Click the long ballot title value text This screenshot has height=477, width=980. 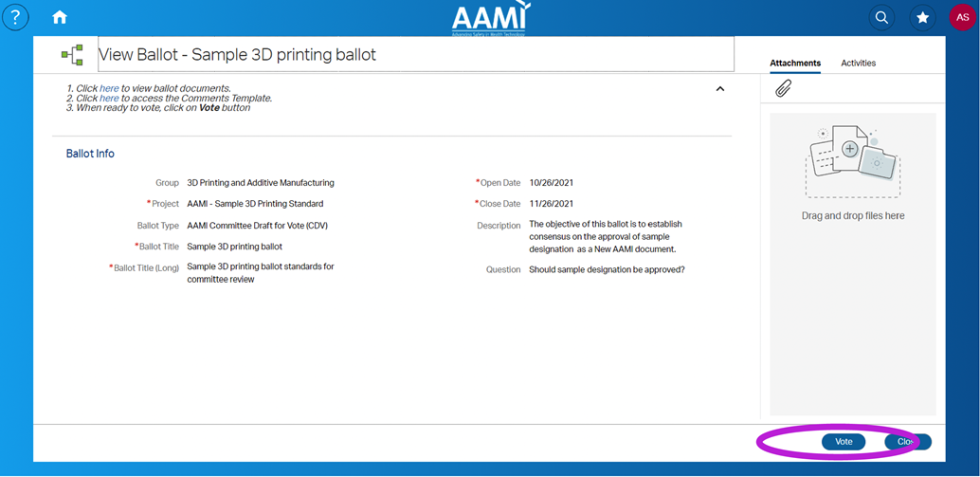(261, 273)
